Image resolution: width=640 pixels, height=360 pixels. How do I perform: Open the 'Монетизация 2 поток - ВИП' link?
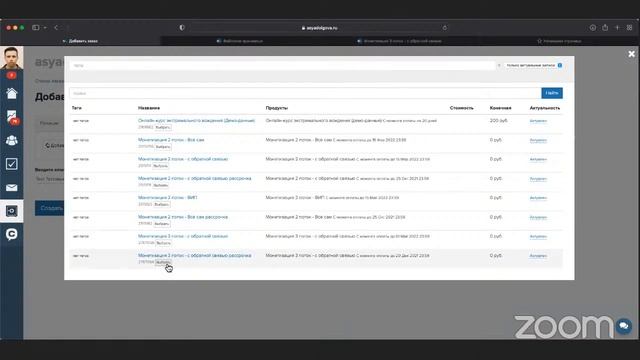click(168, 198)
